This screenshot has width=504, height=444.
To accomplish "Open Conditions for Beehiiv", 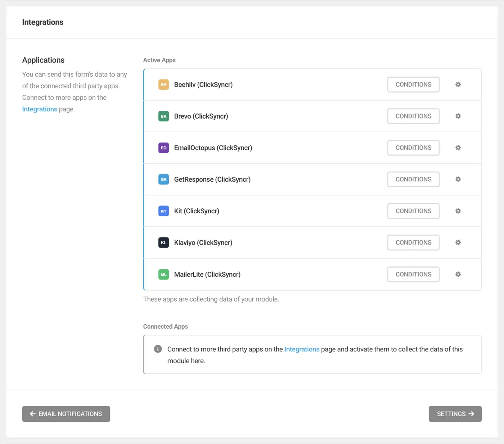I will coord(413,84).
